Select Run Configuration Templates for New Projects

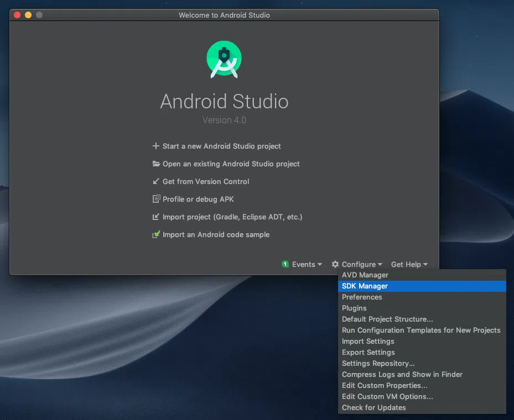pos(422,330)
